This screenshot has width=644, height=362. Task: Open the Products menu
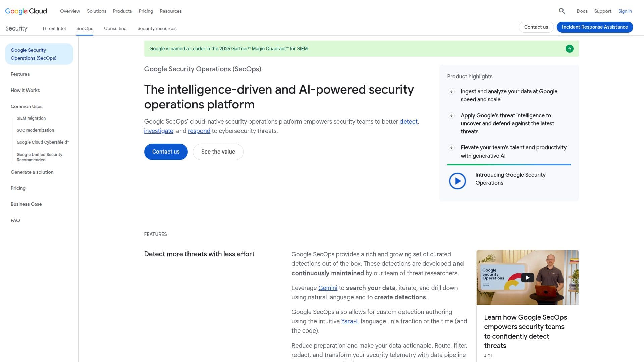click(x=122, y=11)
